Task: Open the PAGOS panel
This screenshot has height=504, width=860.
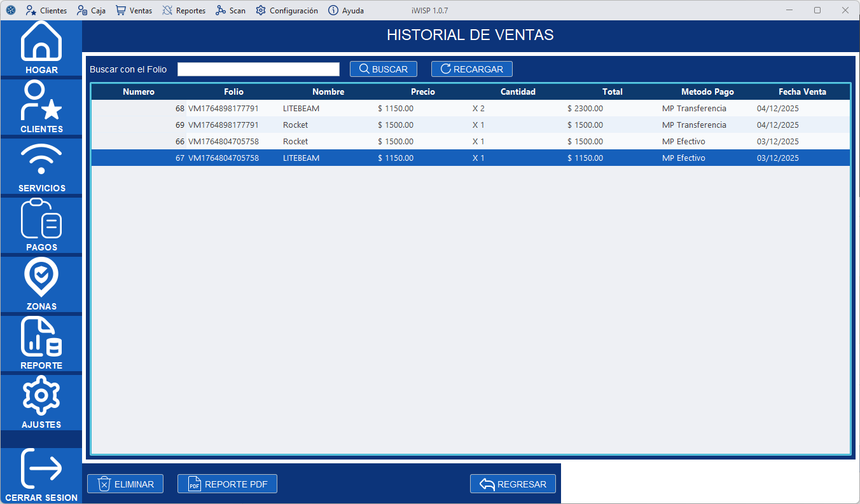Action: (41, 222)
